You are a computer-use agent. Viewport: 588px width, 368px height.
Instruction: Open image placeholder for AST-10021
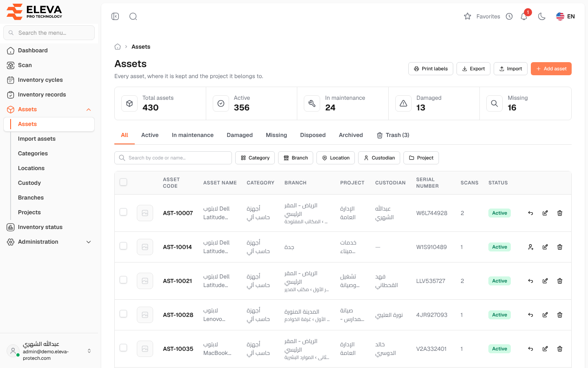pyautogui.click(x=145, y=281)
